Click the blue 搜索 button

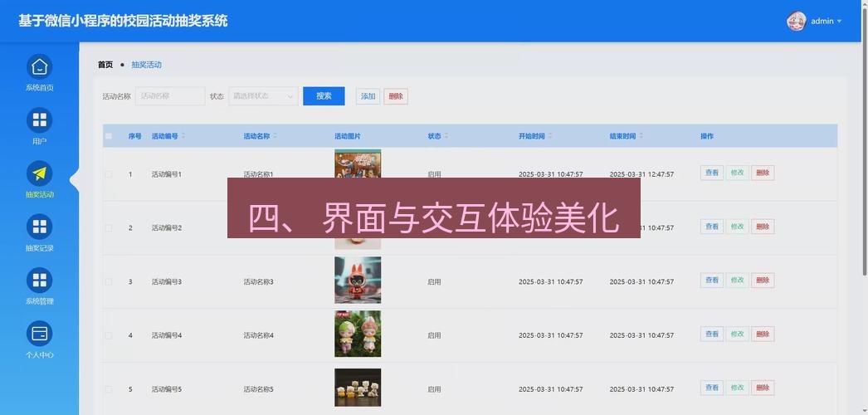(x=324, y=96)
